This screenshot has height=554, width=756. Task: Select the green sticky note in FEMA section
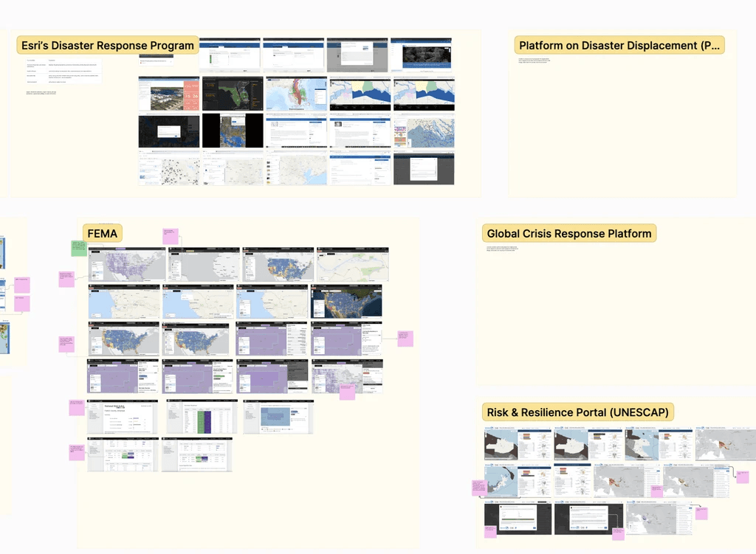pyautogui.click(x=79, y=249)
